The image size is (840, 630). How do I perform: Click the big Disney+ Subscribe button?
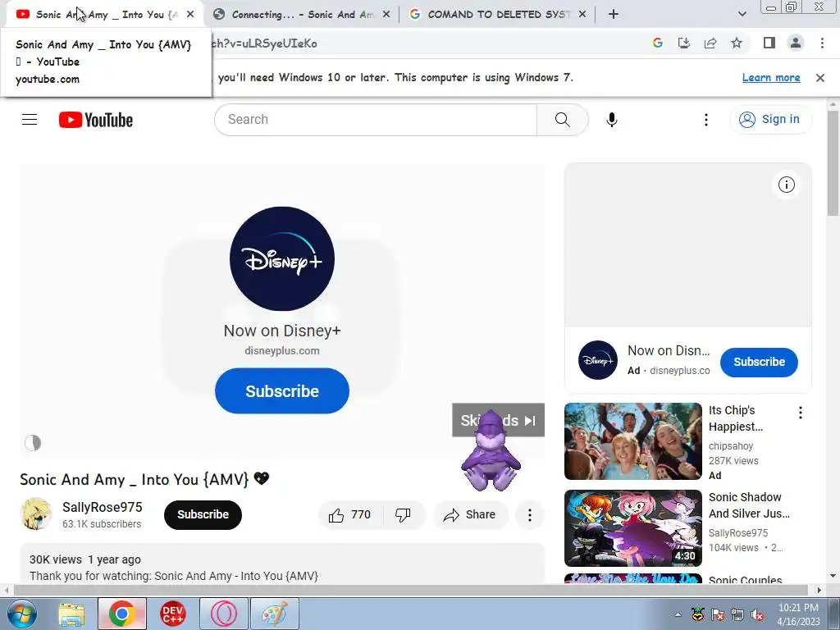point(282,391)
